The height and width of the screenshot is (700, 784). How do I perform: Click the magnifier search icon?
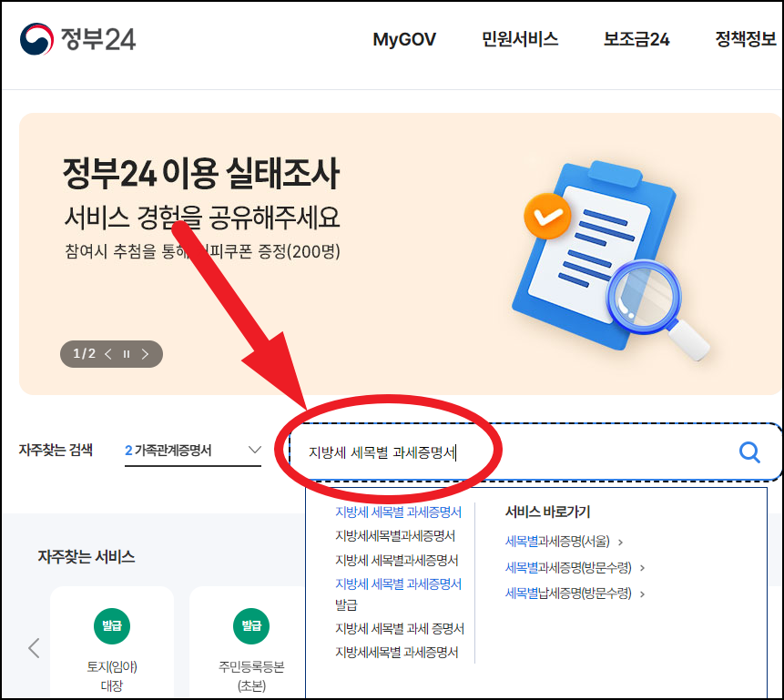tap(749, 452)
